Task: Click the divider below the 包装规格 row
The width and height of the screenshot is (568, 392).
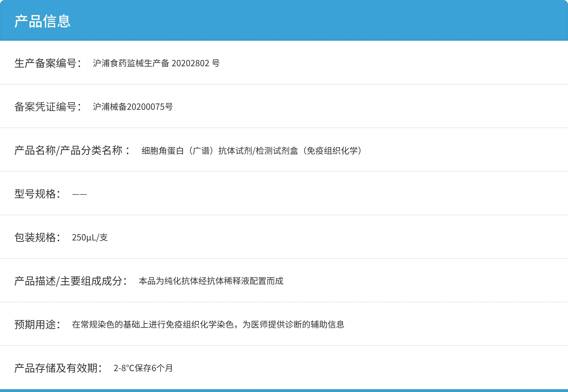Action: 284,259
